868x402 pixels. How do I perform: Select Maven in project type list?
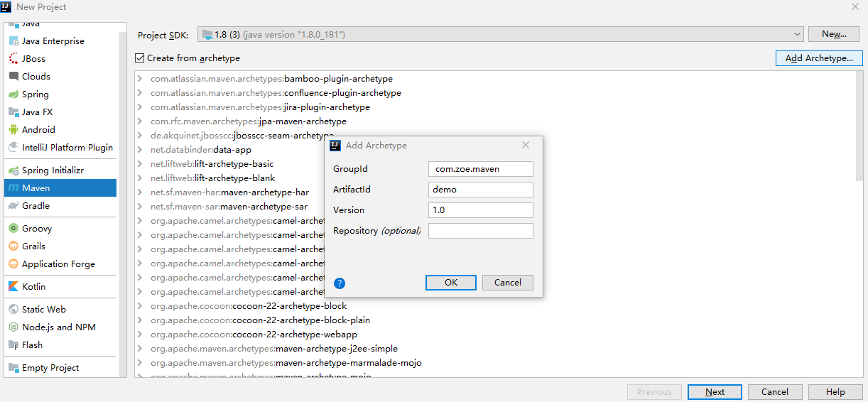pos(60,188)
